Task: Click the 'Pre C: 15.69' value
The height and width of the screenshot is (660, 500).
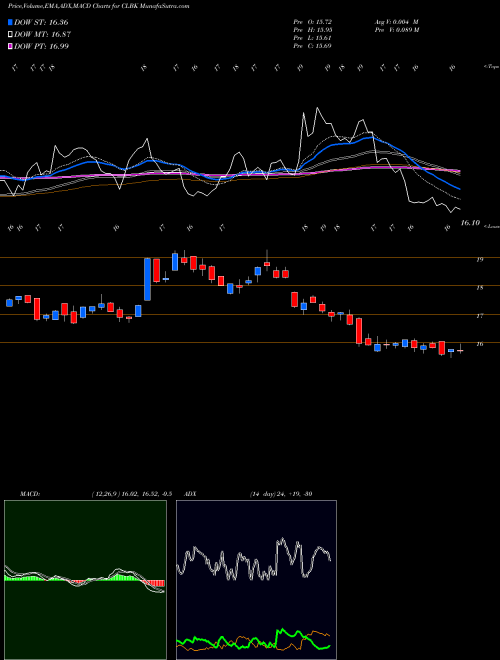Action: point(313,45)
